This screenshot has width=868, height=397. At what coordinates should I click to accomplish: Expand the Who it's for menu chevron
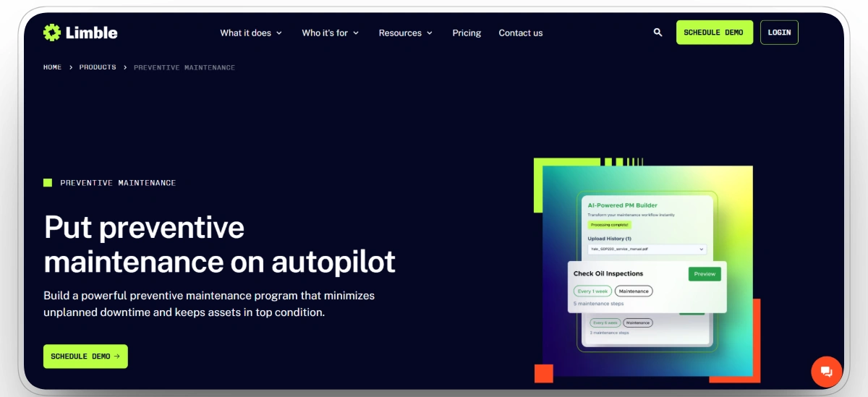click(356, 33)
